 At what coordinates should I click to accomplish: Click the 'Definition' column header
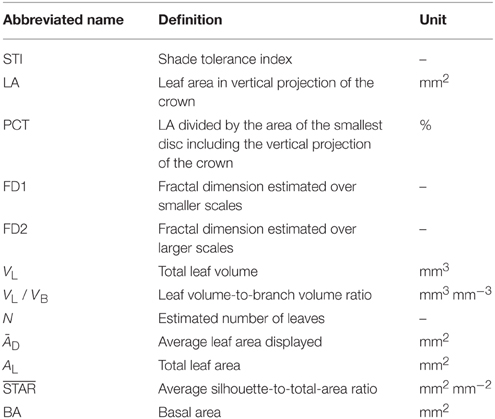tap(190, 20)
